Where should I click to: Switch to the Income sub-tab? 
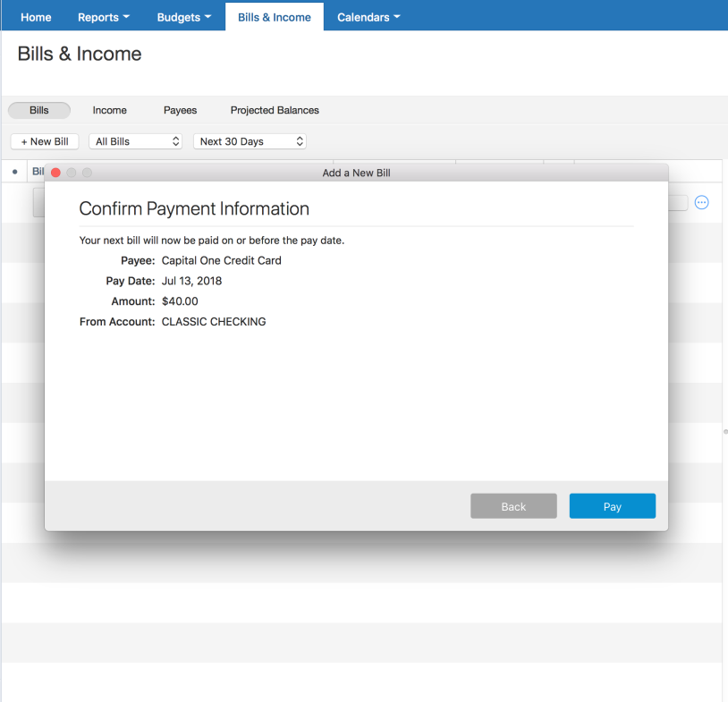[110, 110]
